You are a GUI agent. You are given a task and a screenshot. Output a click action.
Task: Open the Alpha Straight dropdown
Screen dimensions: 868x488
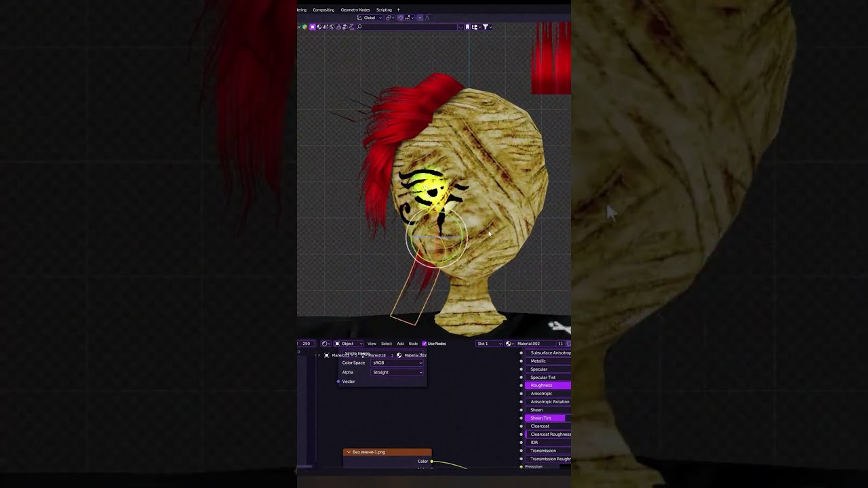(x=397, y=372)
